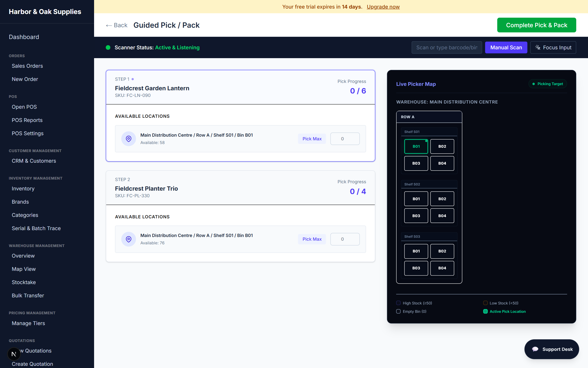Select bin B03 on Shelf S01

tap(416, 163)
